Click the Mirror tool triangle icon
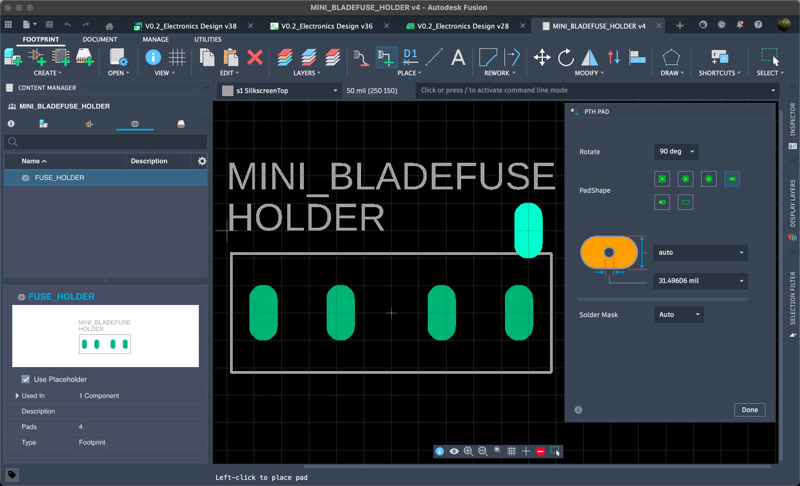The width and height of the screenshot is (800, 486). tap(590, 57)
